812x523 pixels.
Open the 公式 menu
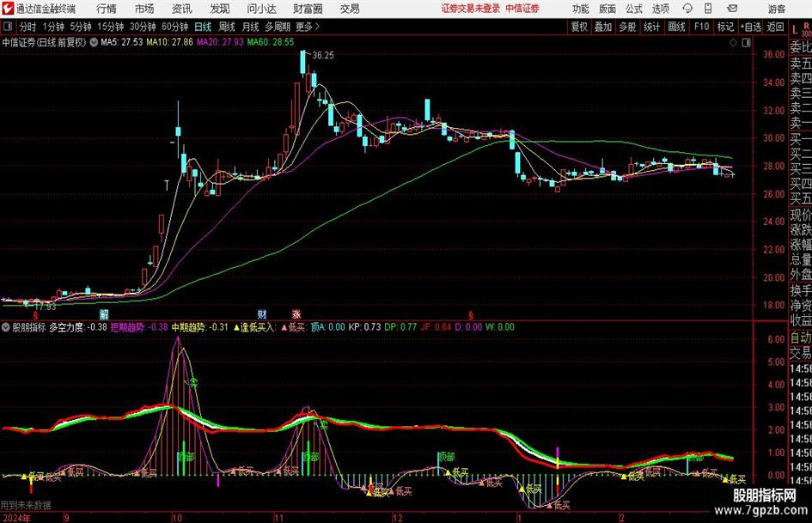coord(634,9)
